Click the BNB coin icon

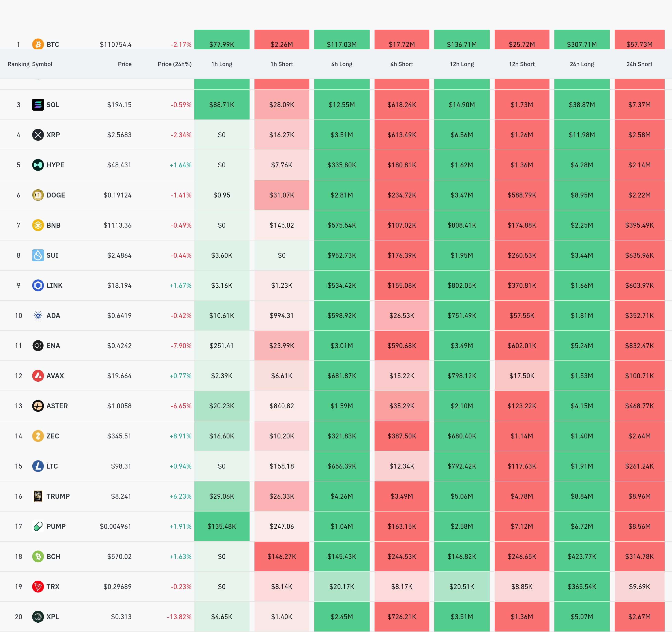point(38,225)
